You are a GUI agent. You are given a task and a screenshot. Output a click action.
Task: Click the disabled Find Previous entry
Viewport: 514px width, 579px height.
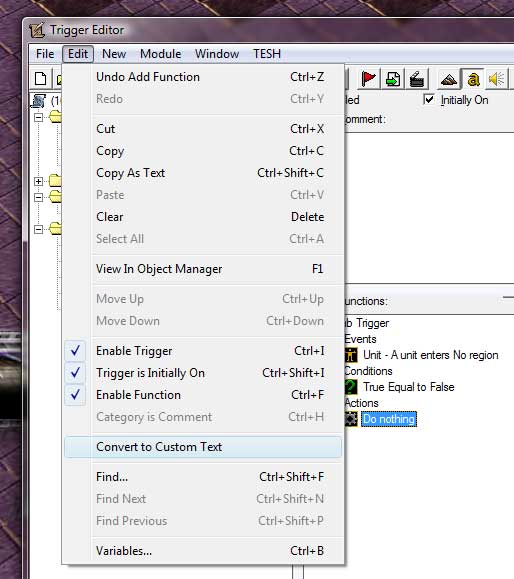coord(202,521)
